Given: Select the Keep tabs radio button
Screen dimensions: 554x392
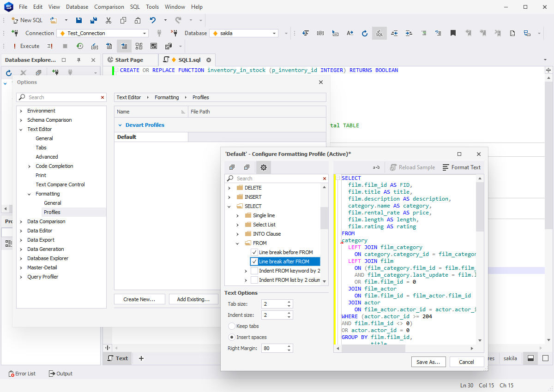Looking at the screenshot, I should [x=232, y=326].
